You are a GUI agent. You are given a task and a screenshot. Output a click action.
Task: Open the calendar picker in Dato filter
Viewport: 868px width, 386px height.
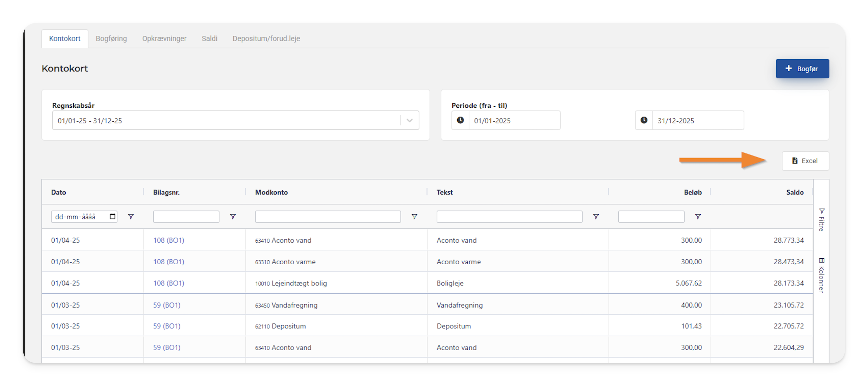(x=112, y=216)
